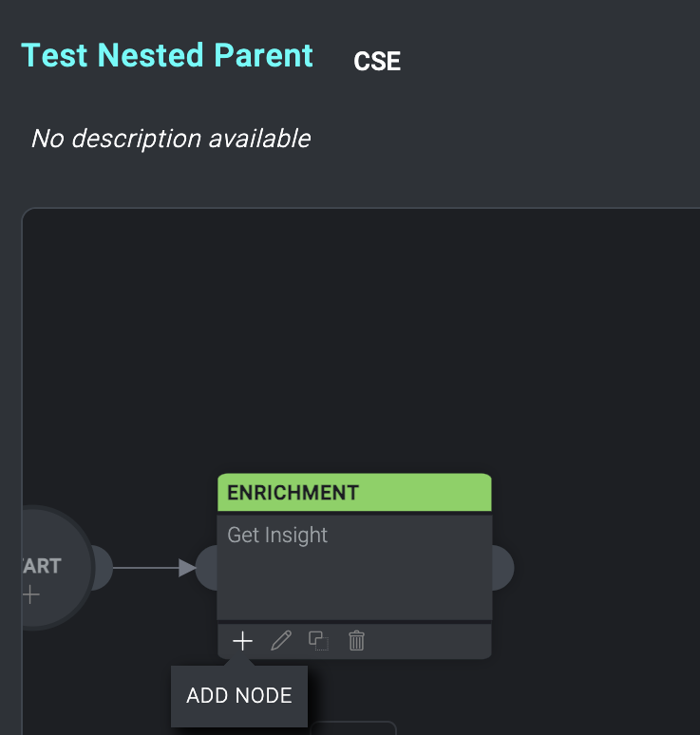Image resolution: width=700 pixels, height=735 pixels.
Task: Duplicate the Enrichment node using copy icon
Action: (x=319, y=641)
